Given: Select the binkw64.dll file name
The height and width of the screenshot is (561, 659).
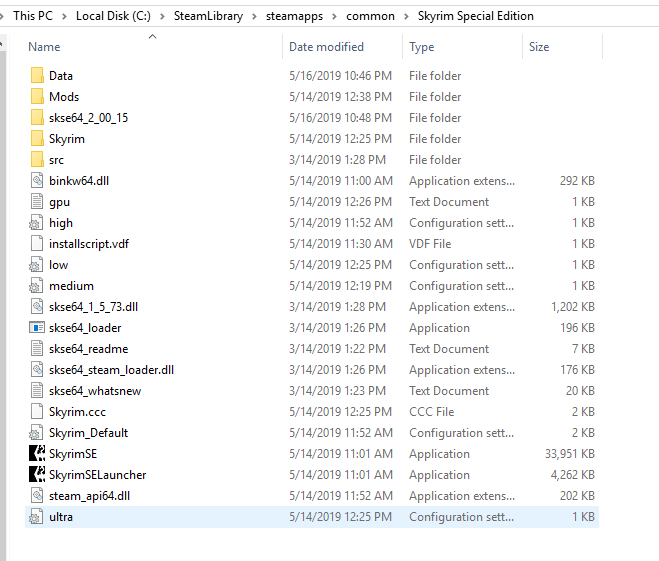Looking at the screenshot, I should [79, 181].
